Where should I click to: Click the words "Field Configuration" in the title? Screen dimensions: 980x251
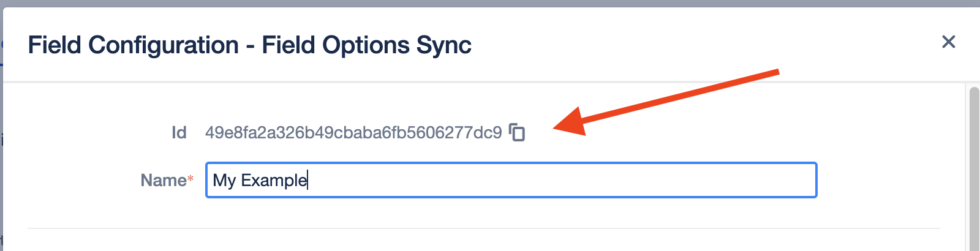[x=134, y=45]
